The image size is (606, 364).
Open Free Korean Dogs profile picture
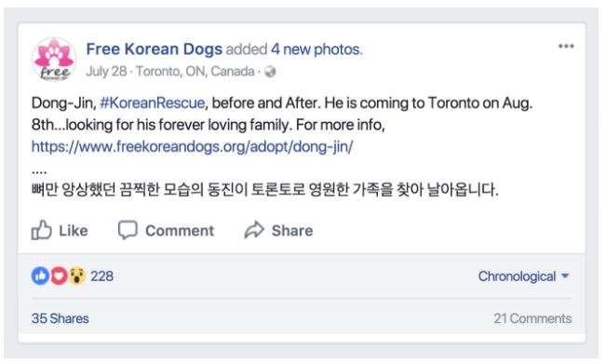(x=54, y=60)
